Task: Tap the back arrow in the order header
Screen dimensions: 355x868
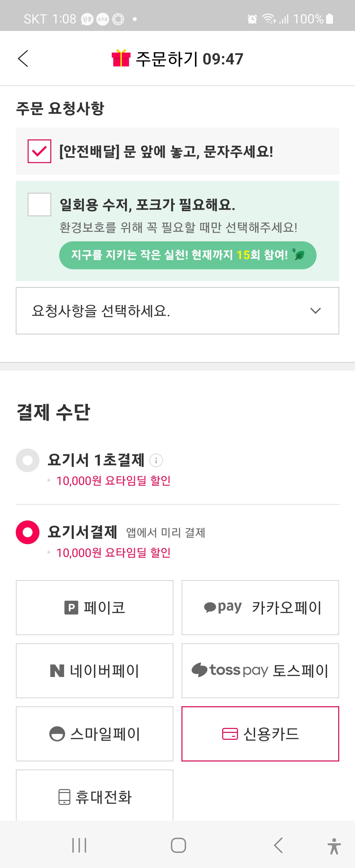Action: point(23,59)
